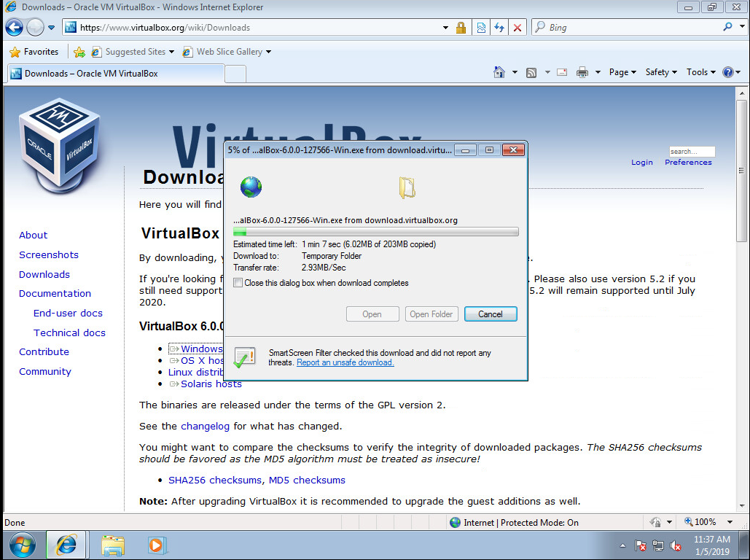Click the page vertical scrollbar thumb

tap(741, 171)
